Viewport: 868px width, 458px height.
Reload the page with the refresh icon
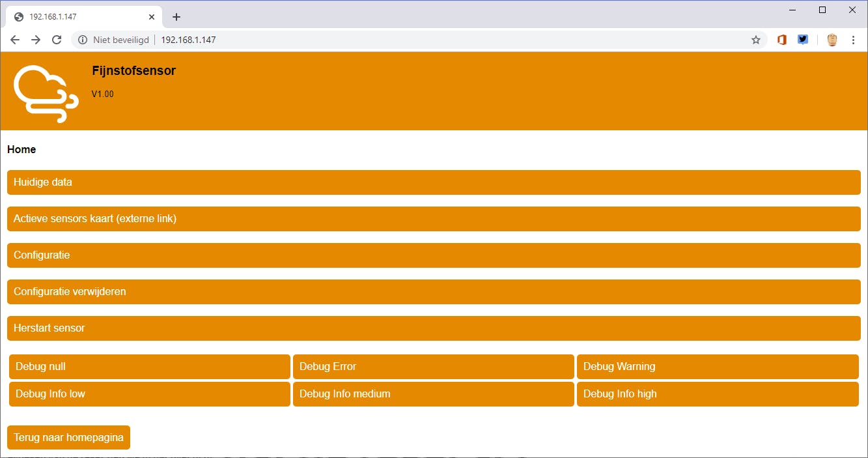point(57,40)
